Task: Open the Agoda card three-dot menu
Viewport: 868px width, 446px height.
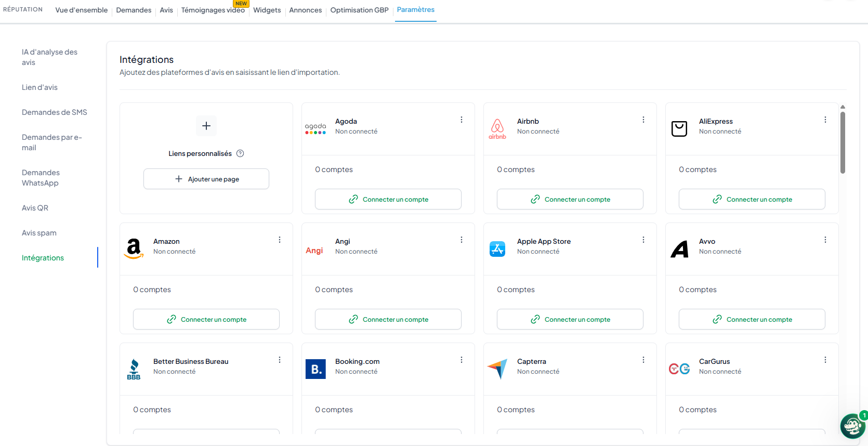Action: [462, 120]
